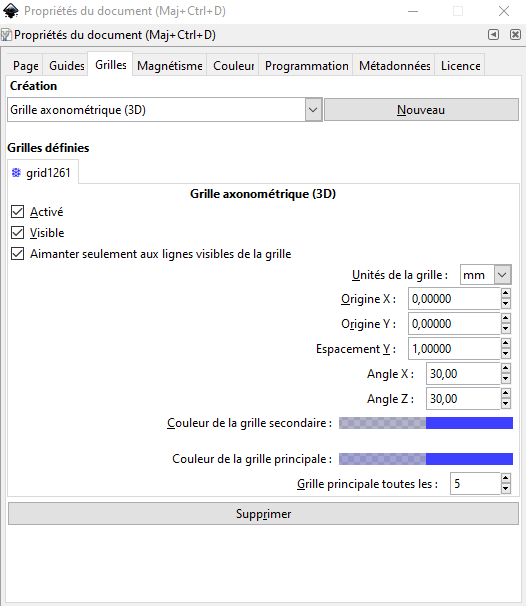Click Supprimer to delete the grid
The width and height of the screenshot is (526, 606).
pyautogui.click(x=263, y=514)
